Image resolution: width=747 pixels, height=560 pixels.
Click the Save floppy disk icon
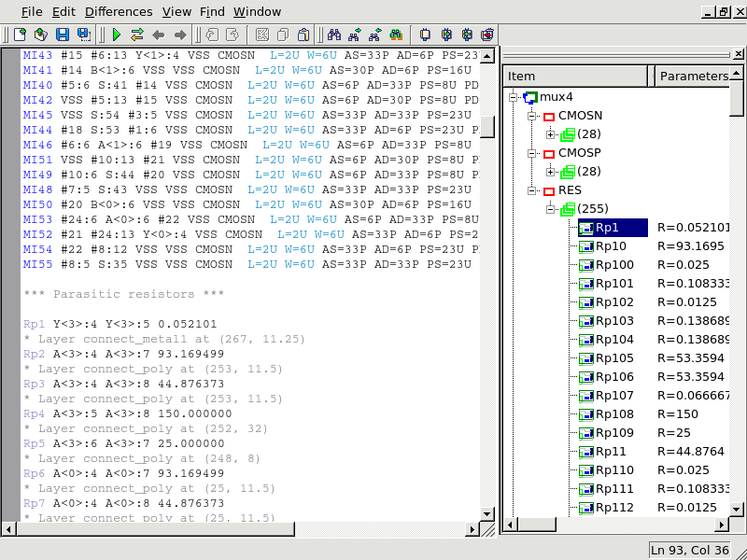pos(63,35)
